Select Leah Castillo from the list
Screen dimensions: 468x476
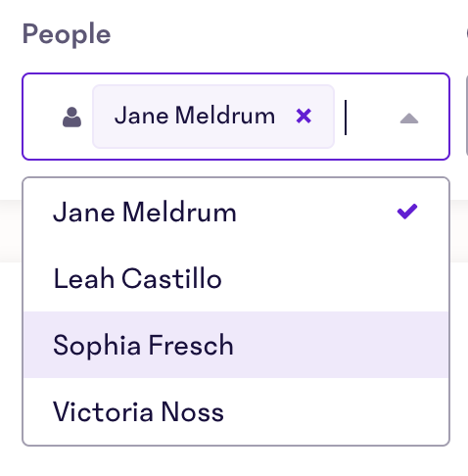click(236, 278)
